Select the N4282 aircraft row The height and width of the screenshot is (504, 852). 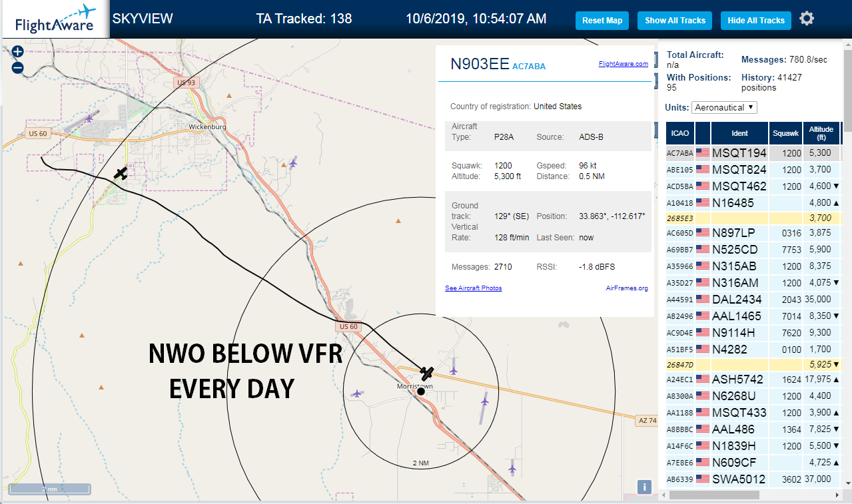click(753, 349)
